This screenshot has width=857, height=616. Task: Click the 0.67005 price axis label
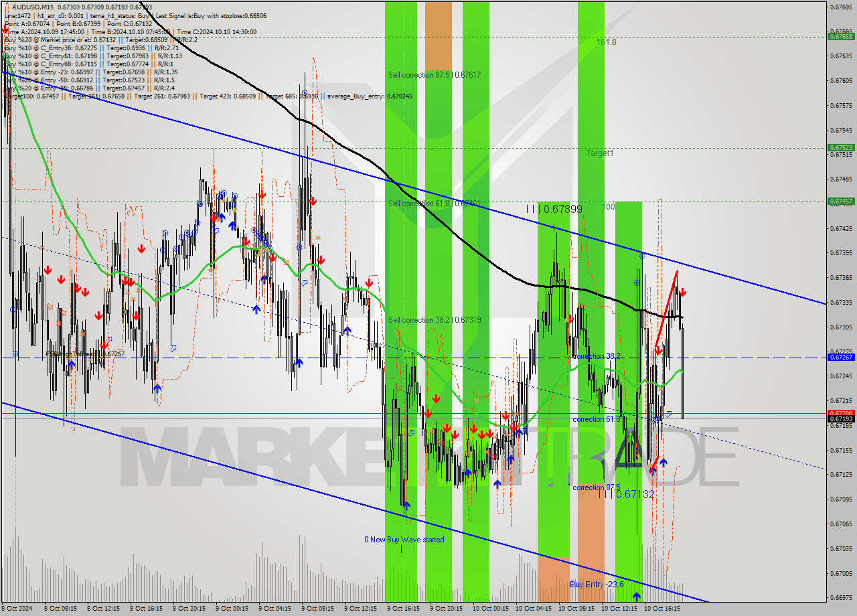(x=840, y=573)
